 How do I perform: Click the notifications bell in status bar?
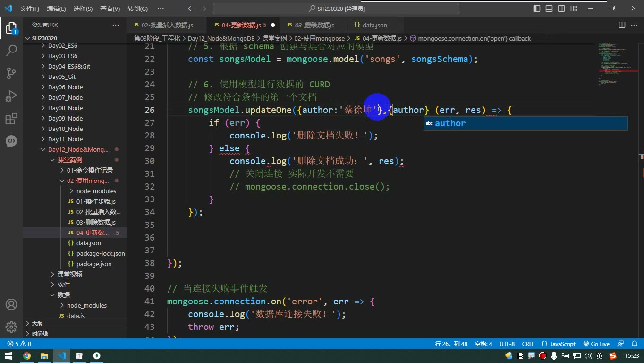634,344
